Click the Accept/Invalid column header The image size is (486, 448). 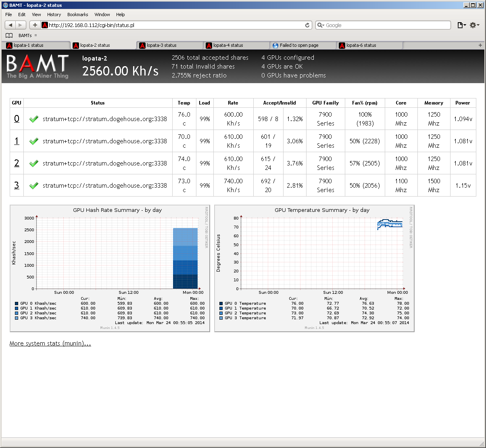click(280, 103)
